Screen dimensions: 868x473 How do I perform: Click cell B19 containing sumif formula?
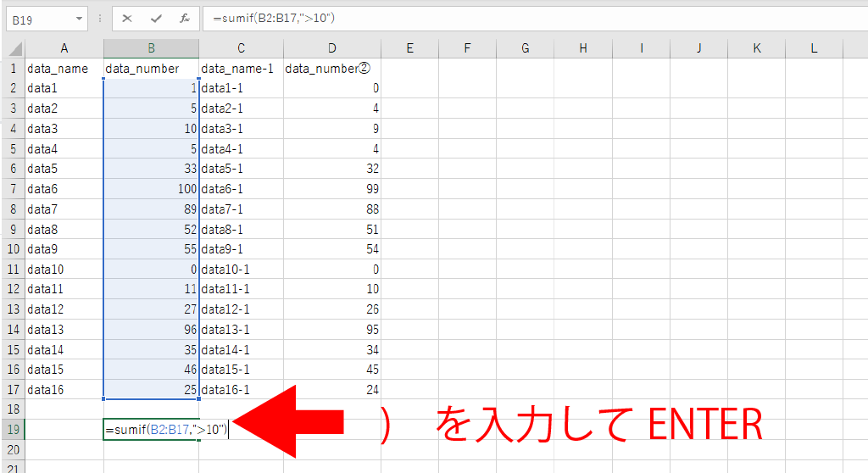pyautogui.click(x=151, y=430)
